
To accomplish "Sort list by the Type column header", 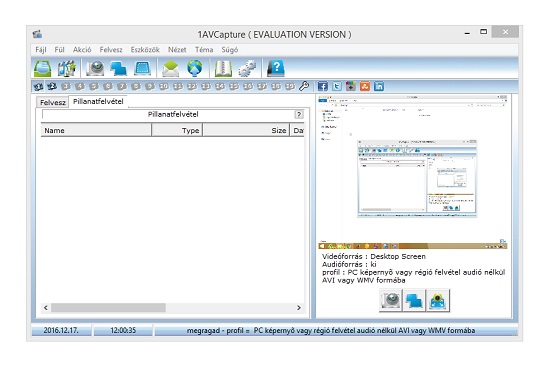I will [177, 131].
